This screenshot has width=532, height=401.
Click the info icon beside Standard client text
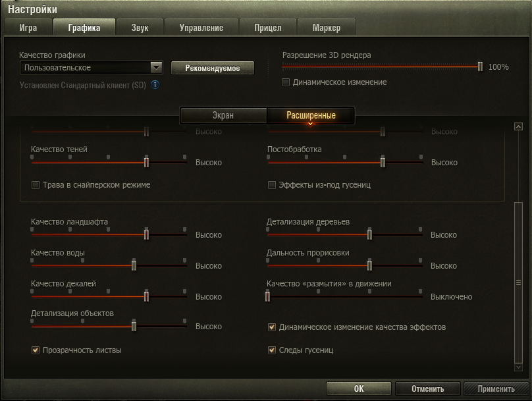tap(155, 85)
